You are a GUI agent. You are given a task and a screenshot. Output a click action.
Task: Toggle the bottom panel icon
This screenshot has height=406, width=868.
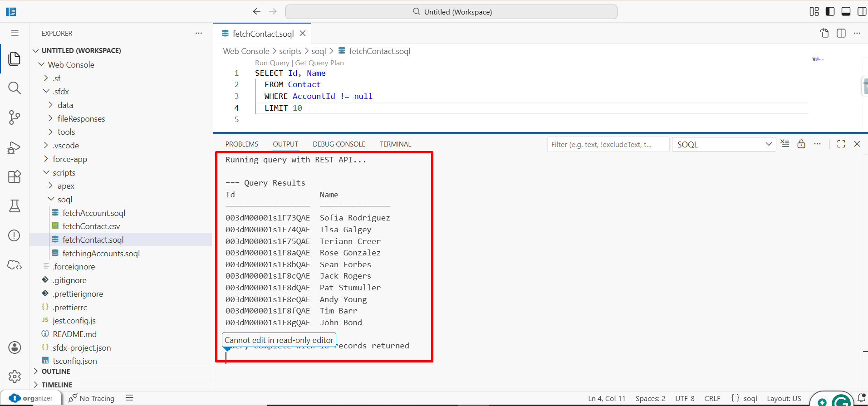(846, 11)
